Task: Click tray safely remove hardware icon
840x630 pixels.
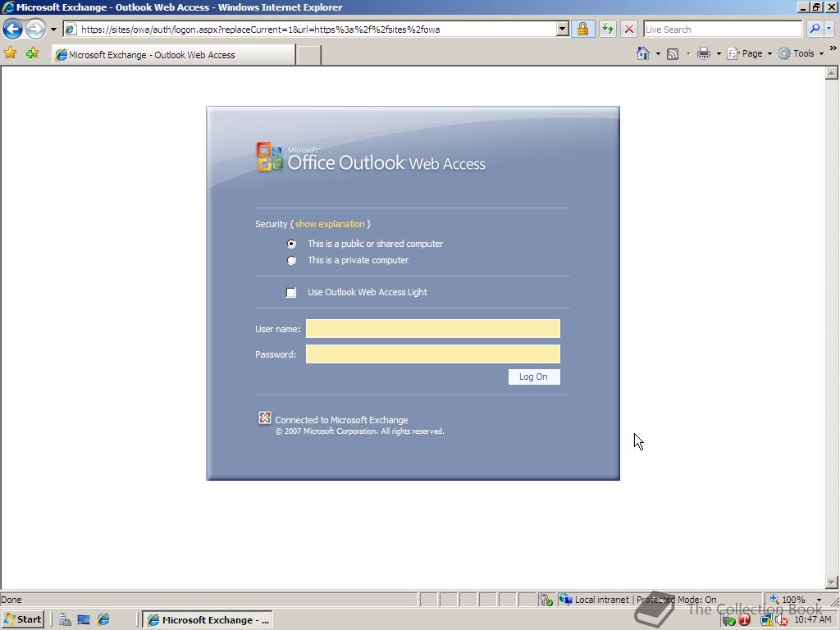Action: click(x=728, y=620)
